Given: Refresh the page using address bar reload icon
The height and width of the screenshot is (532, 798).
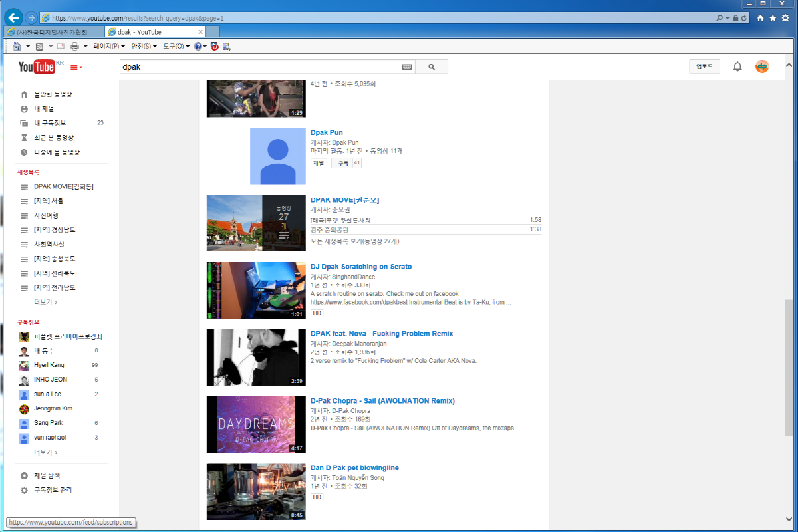Looking at the screenshot, I should (743, 18).
